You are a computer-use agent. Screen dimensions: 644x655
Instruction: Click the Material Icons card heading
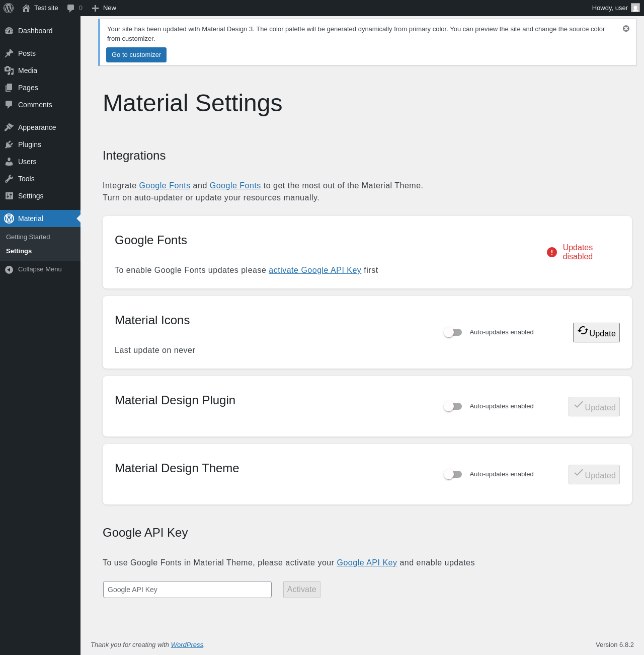[x=152, y=320]
